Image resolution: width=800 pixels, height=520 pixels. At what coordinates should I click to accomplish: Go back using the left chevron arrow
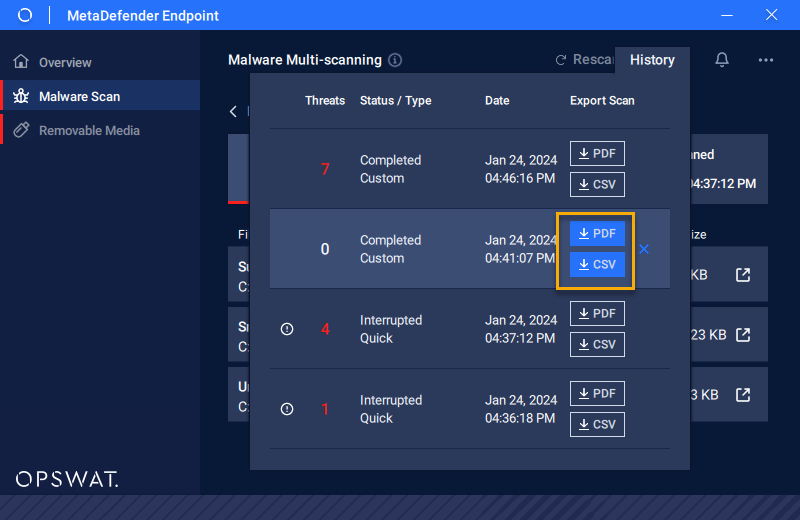[x=233, y=111]
